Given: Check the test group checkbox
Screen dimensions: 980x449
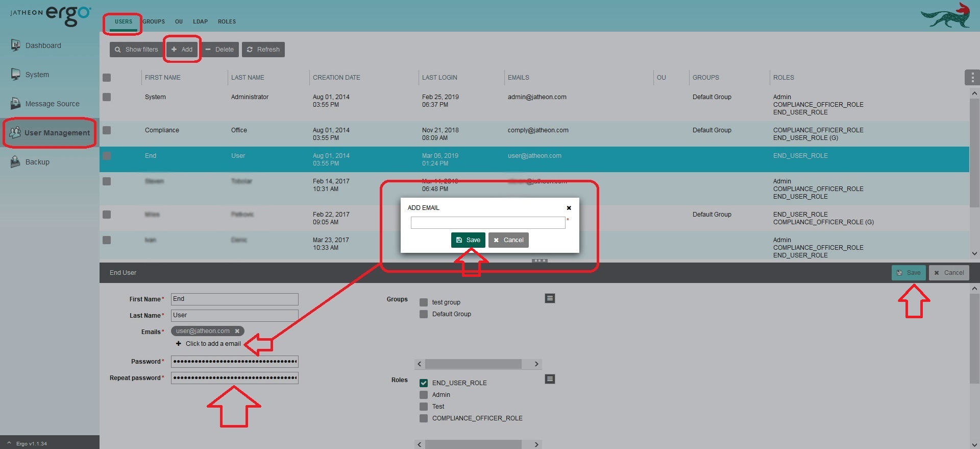Looking at the screenshot, I should point(424,302).
